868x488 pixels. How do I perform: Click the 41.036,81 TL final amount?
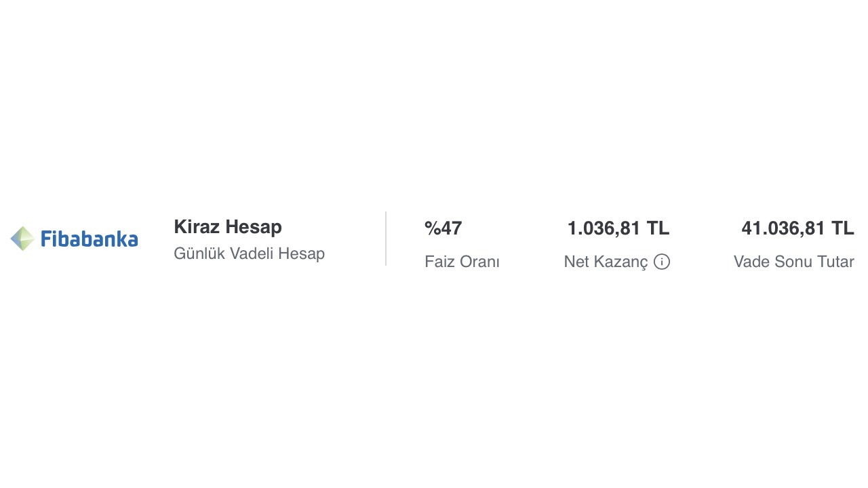point(797,228)
